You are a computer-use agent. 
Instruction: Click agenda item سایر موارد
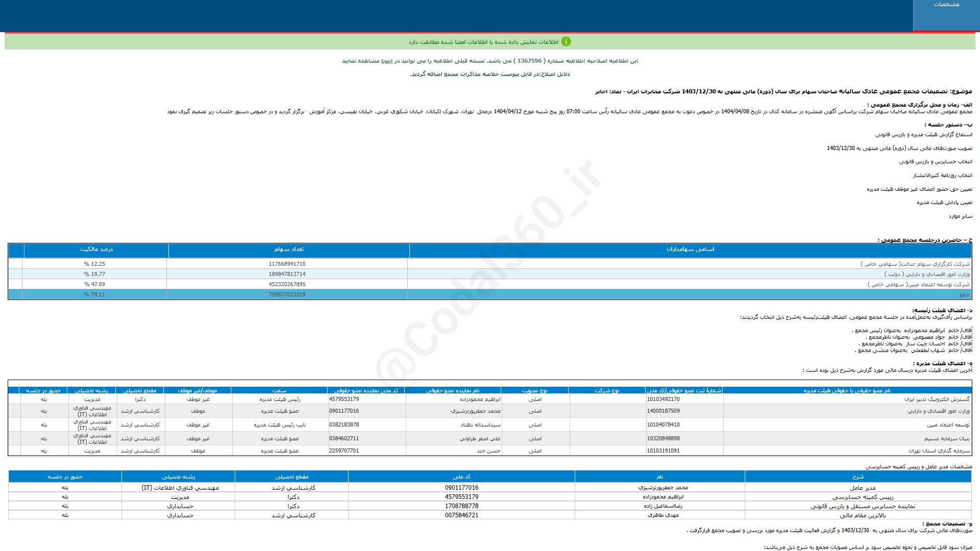pos(960,216)
